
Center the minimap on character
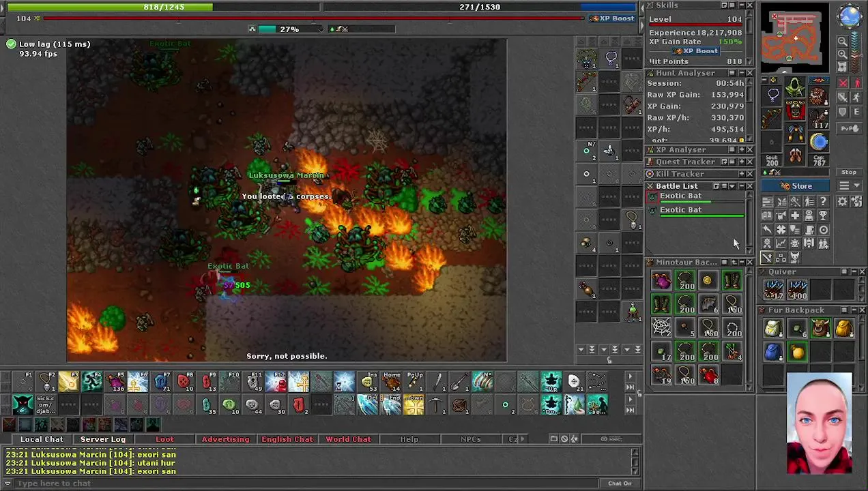click(843, 67)
